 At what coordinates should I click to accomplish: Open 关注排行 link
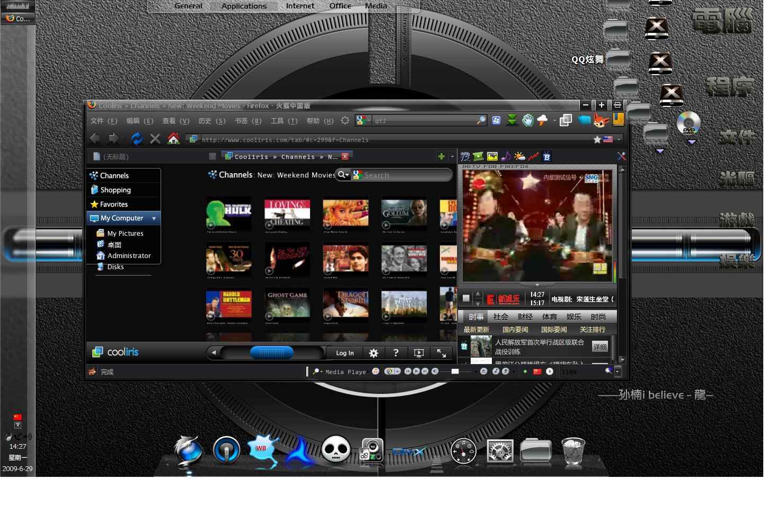tap(593, 330)
